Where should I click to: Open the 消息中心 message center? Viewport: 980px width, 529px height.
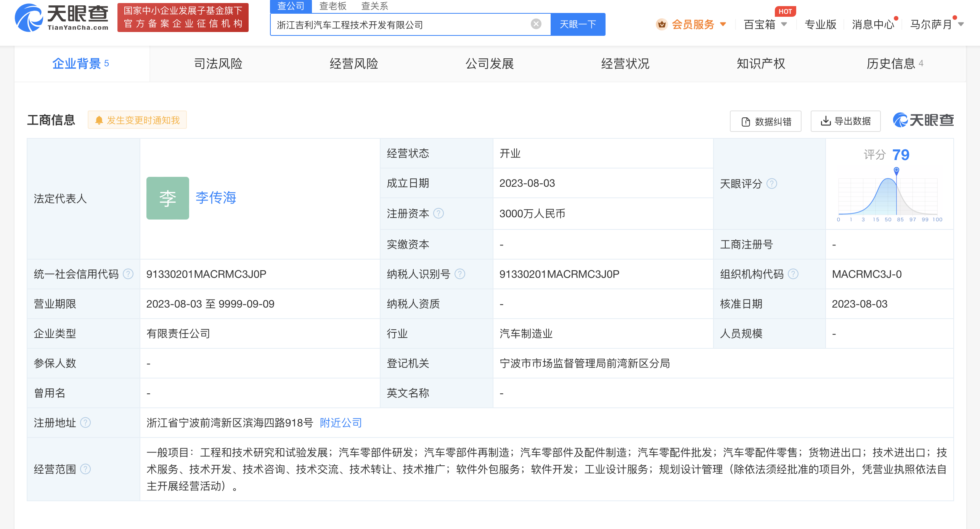[873, 24]
